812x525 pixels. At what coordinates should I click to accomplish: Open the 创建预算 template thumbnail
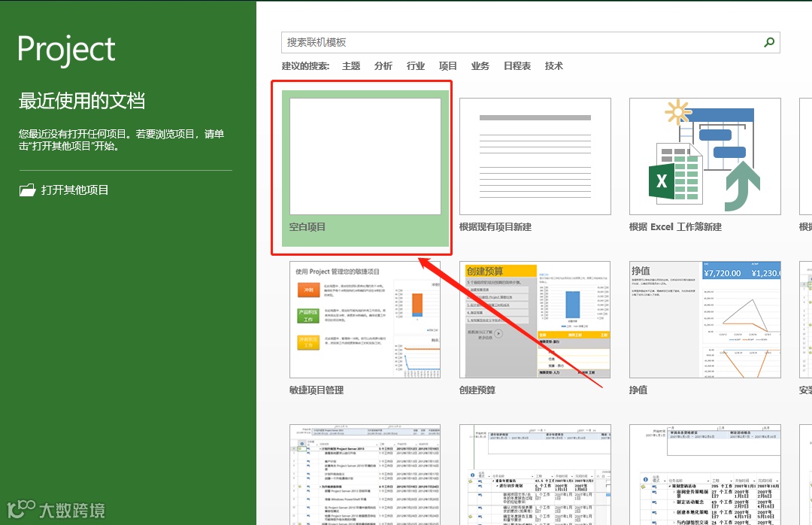[x=535, y=320]
